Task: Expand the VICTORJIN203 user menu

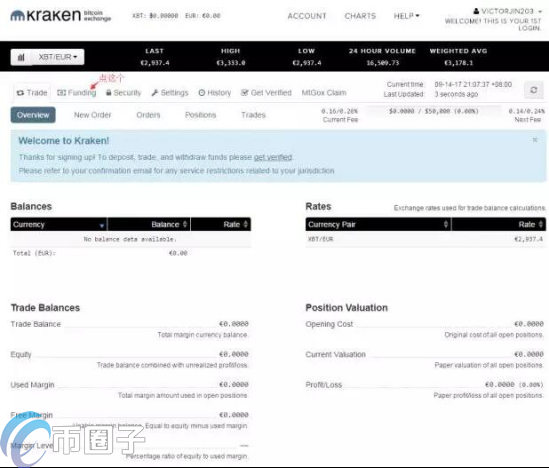Action: [507, 11]
